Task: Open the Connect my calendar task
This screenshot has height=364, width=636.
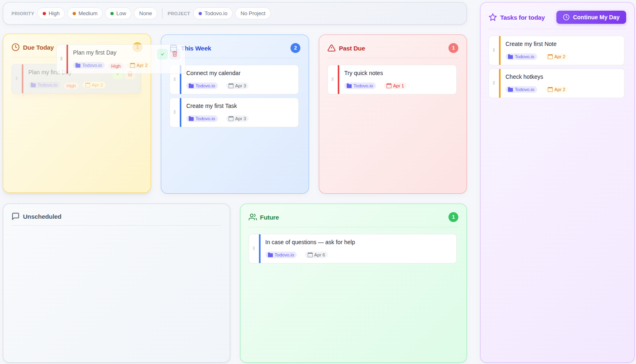Action: [234, 80]
